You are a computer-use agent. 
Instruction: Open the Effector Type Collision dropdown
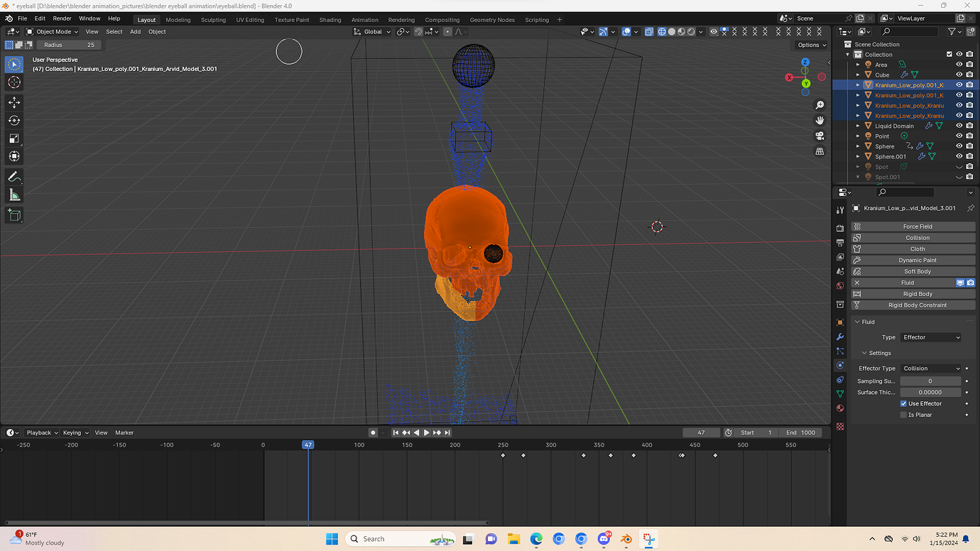pos(931,369)
